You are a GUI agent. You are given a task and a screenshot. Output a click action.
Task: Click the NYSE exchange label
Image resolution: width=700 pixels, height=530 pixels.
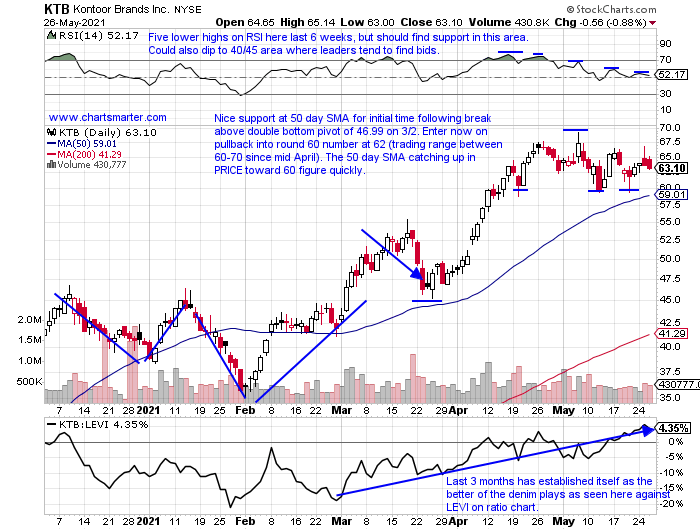point(188,9)
